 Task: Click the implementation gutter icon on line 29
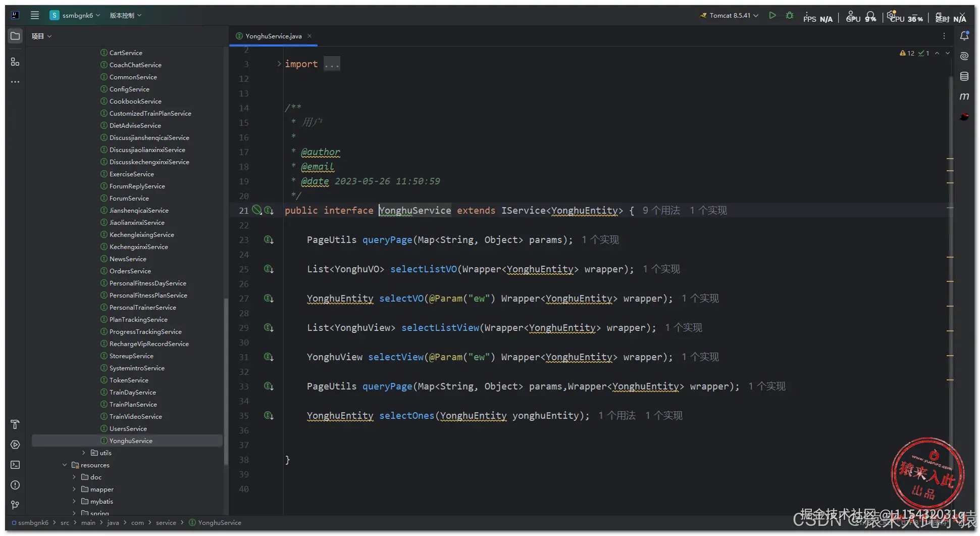pos(269,327)
